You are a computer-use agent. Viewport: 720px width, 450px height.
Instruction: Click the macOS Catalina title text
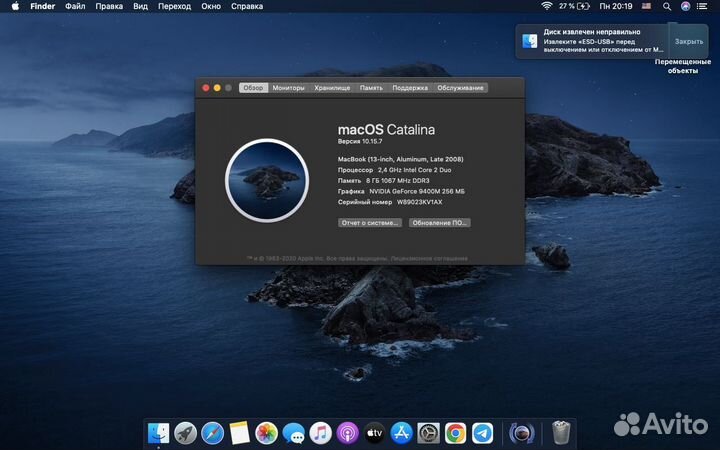click(386, 129)
